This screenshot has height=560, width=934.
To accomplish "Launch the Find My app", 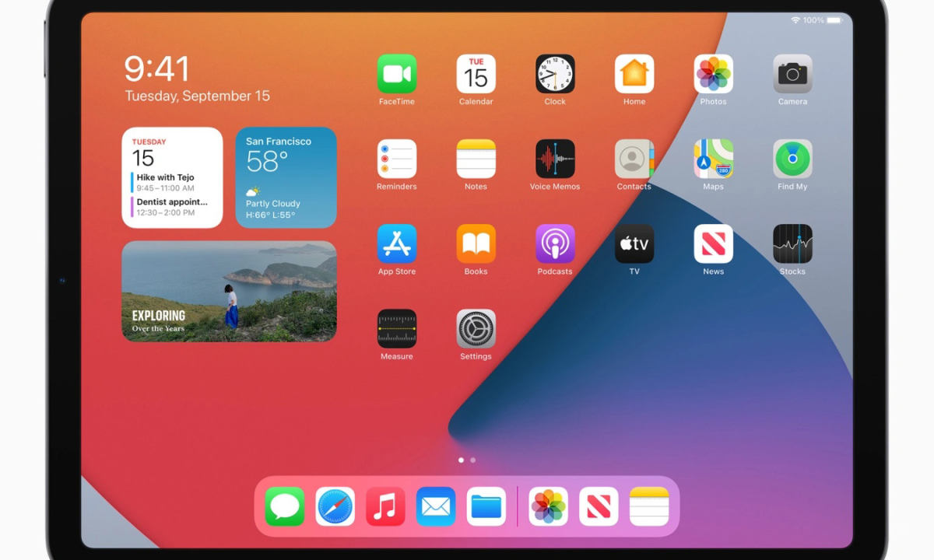I will tap(792, 159).
